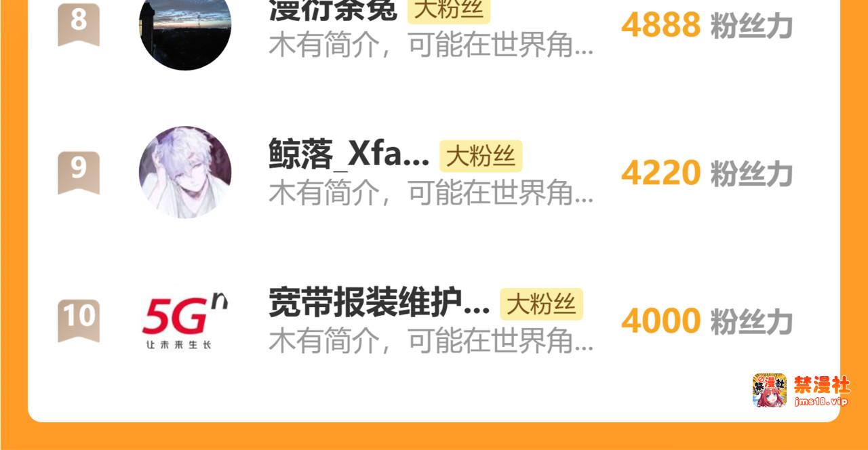Screen dimensions: 868x450
Task: Click the 大粉丝 badge on rank 8 user
Action: (449, 11)
